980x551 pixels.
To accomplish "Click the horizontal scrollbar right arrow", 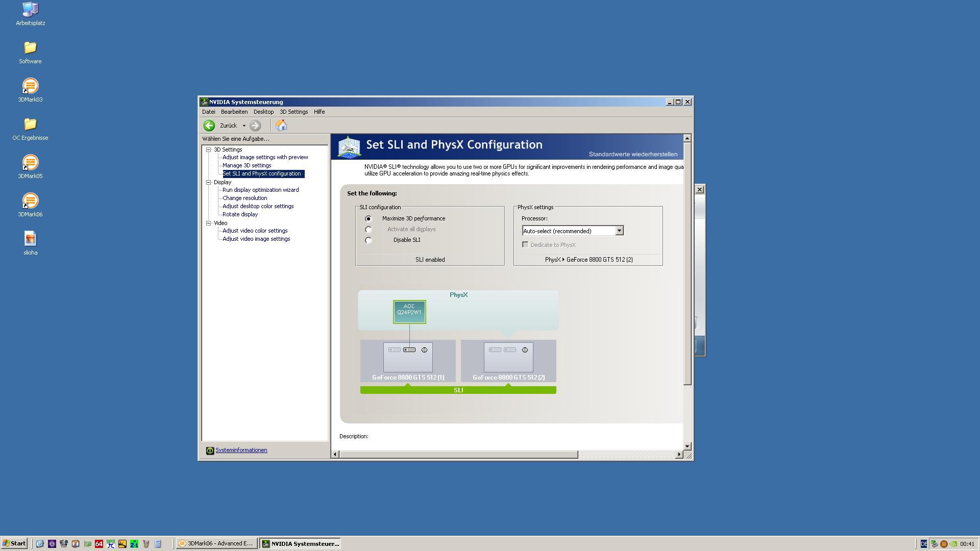I will pos(678,455).
